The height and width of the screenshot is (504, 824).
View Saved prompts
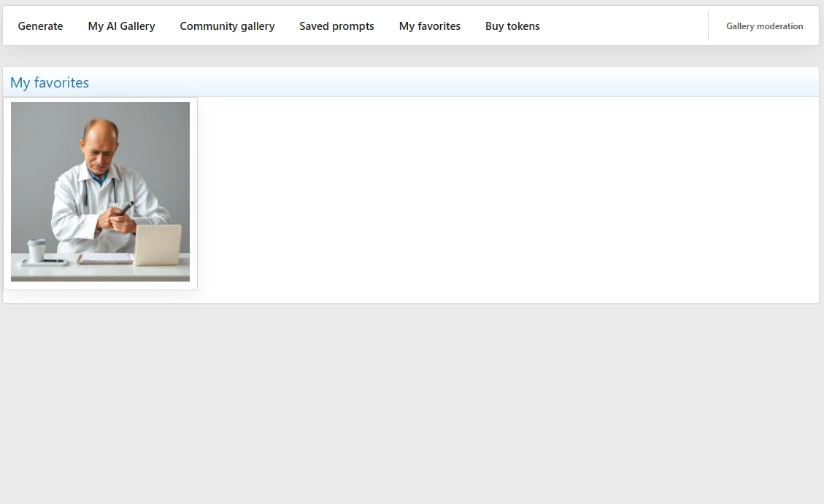pos(337,26)
